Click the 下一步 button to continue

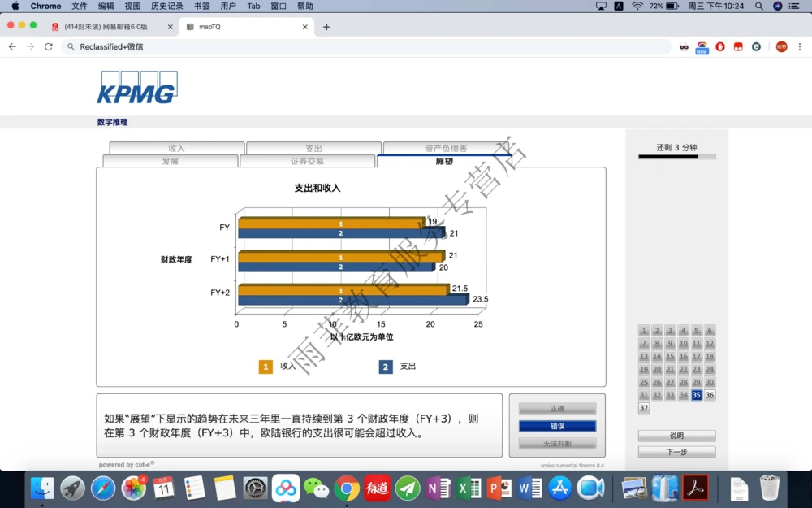tap(676, 451)
